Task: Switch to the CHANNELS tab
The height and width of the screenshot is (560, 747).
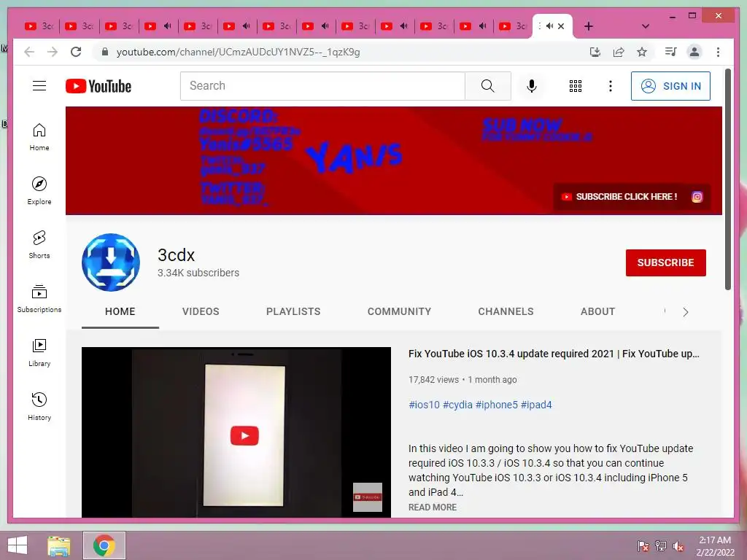Action: (506, 311)
